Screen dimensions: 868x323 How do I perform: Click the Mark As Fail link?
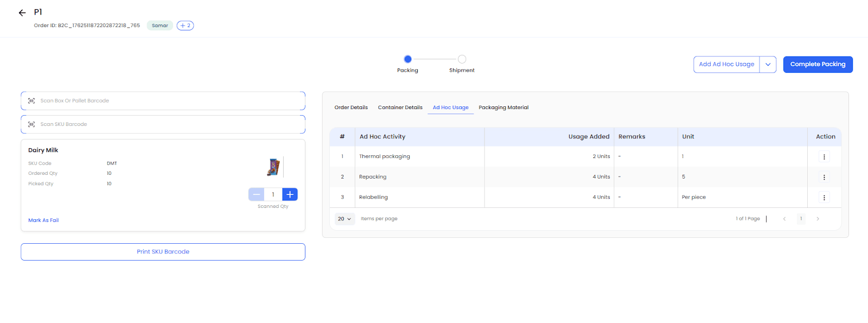pyautogui.click(x=43, y=220)
